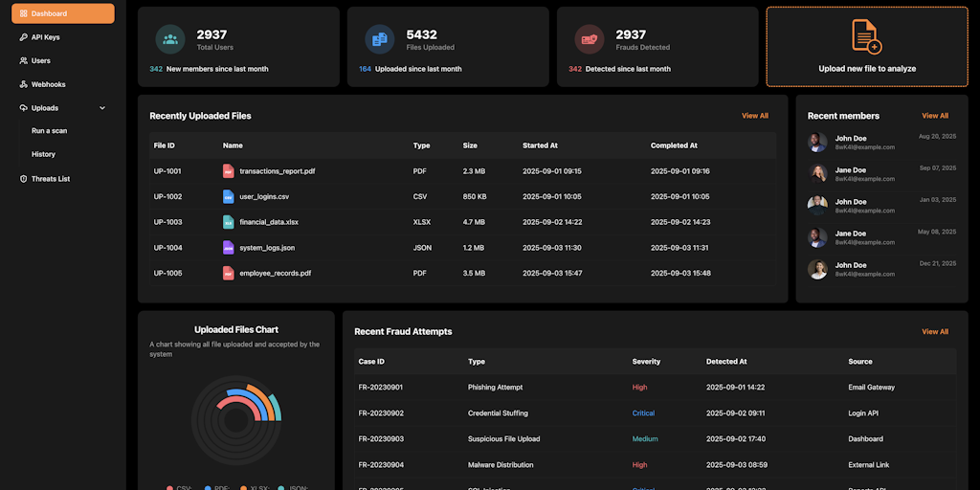Click the Files Uploaded documents icon
The image size is (980, 490).
(x=380, y=39)
